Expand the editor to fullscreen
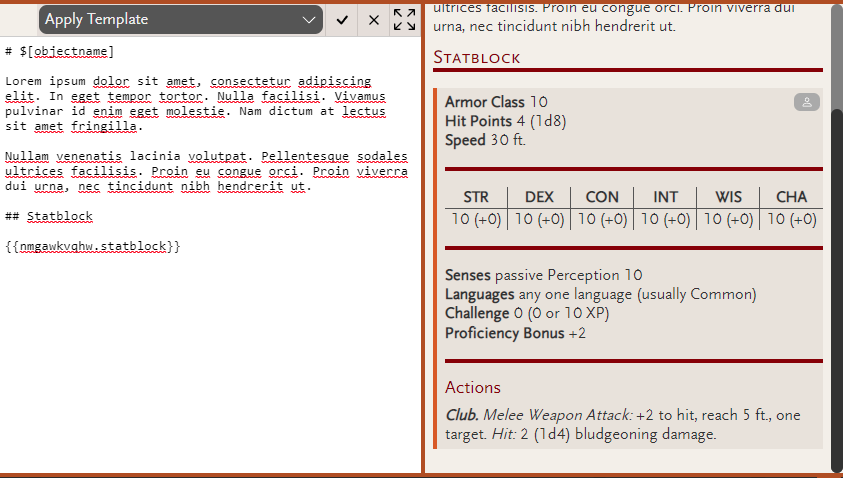This screenshot has height=478, width=843. tap(404, 20)
